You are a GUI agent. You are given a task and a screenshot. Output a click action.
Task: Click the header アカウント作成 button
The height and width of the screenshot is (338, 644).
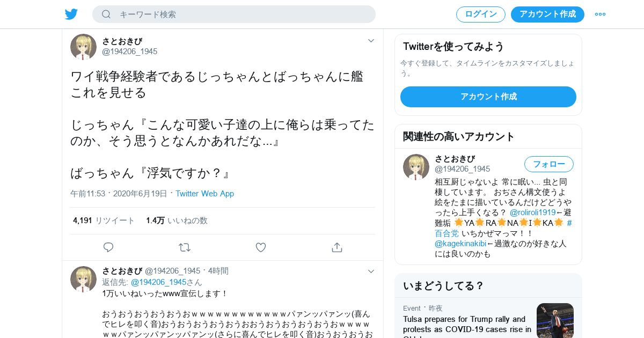click(547, 14)
